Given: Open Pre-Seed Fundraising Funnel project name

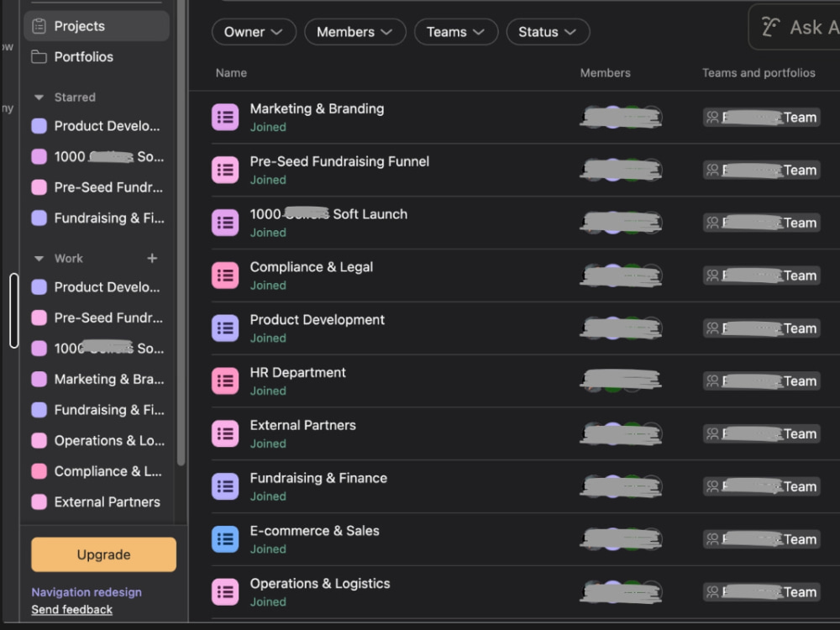Looking at the screenshot, I should 339,162.
